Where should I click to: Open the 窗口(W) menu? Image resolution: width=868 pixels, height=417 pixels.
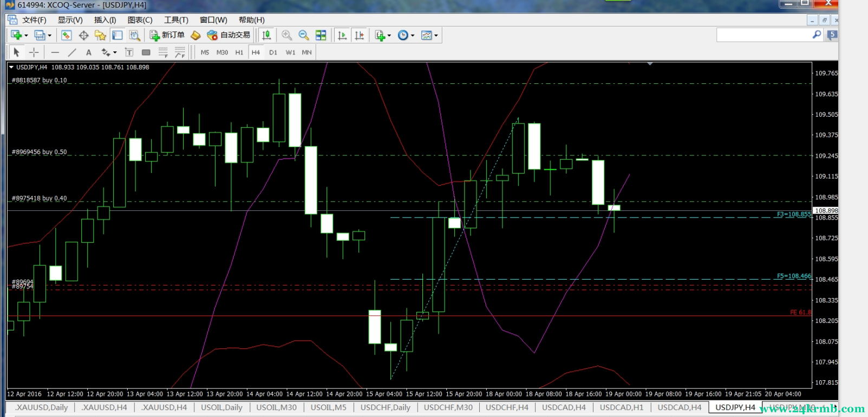[x=213, y=20]
